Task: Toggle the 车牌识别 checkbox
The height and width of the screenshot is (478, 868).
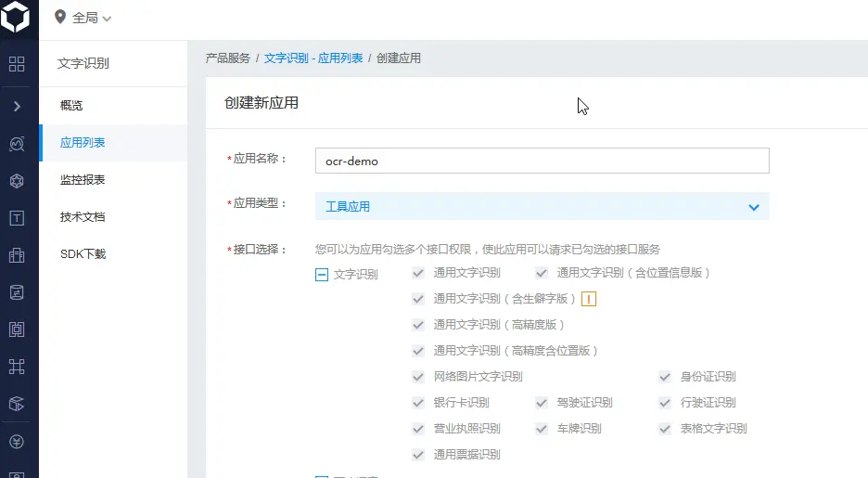Action: (542, 429)
